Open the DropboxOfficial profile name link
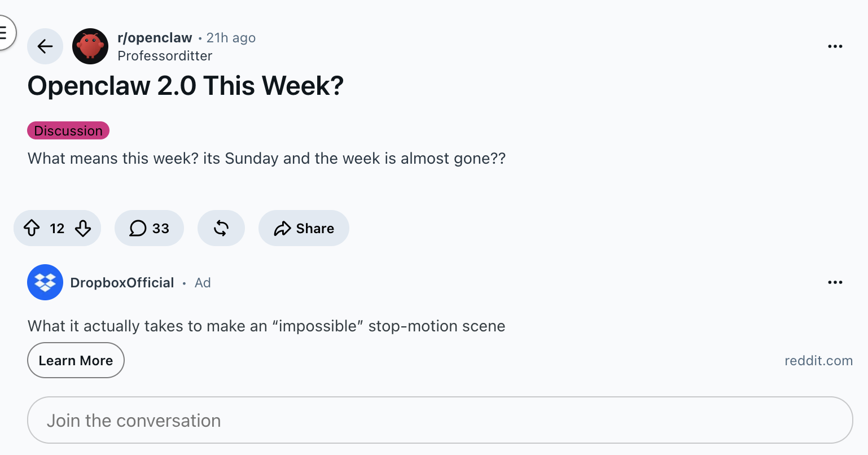The width and height of the screenshot is (868, 455). tap(122, 283)
